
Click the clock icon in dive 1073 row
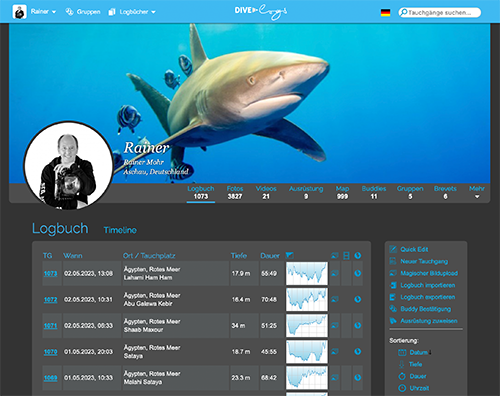pos(358,273)
